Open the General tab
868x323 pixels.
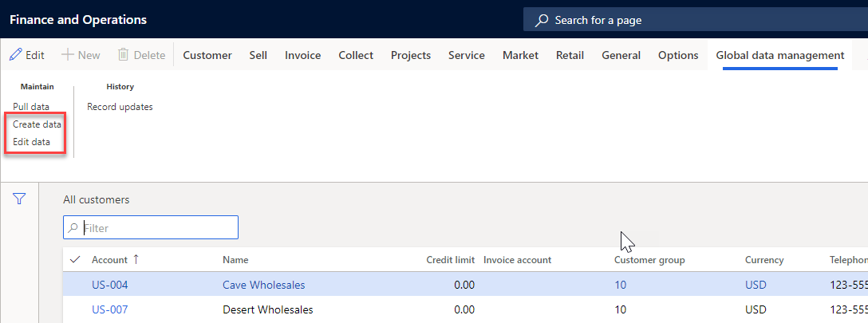click(x=621, y=55)
